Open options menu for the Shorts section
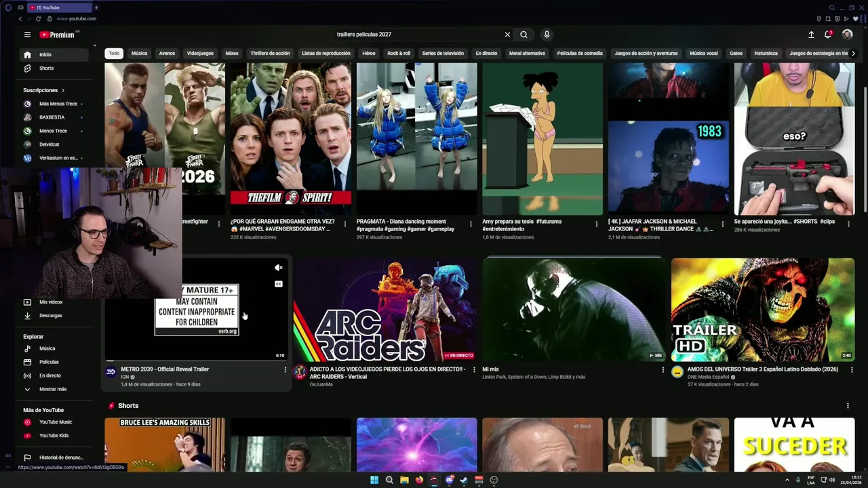The width and height of the screenshot is (868, 488). [x=848, y=406]
